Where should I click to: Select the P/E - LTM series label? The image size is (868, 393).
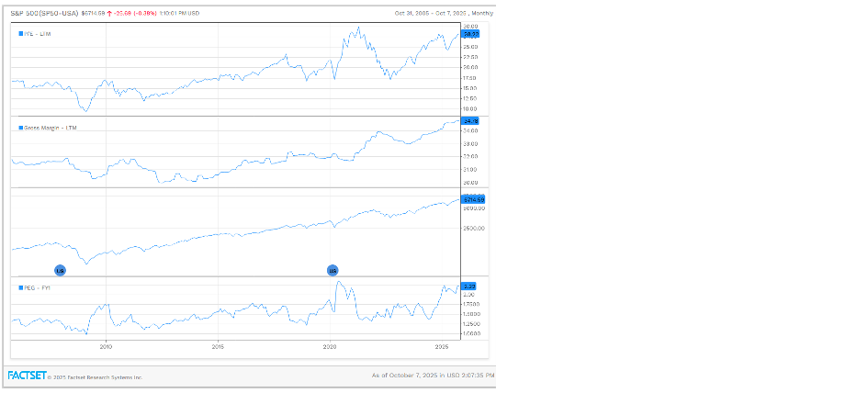point(37,32)
